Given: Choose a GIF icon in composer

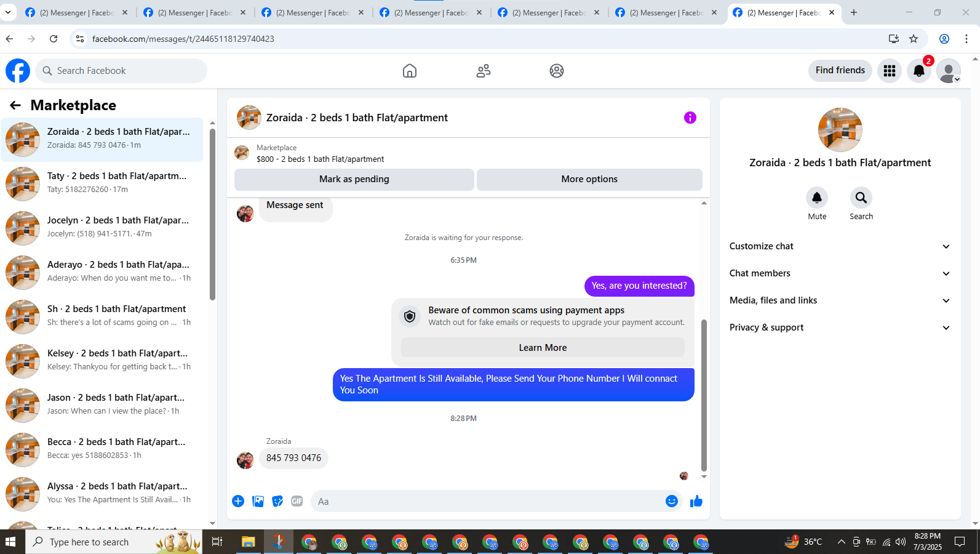Looking at the screenshot, I should coord(297,501).
